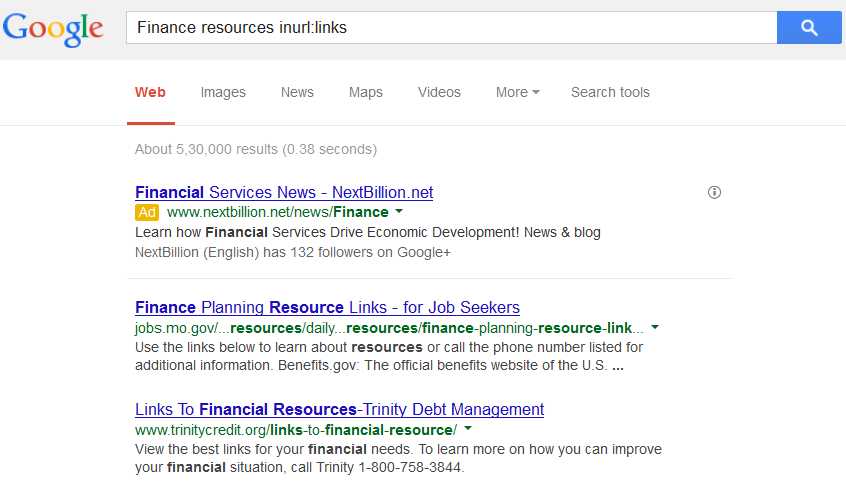
Task: Open Links To Financial Resources-Trinity result
Action: click(339, 409)
